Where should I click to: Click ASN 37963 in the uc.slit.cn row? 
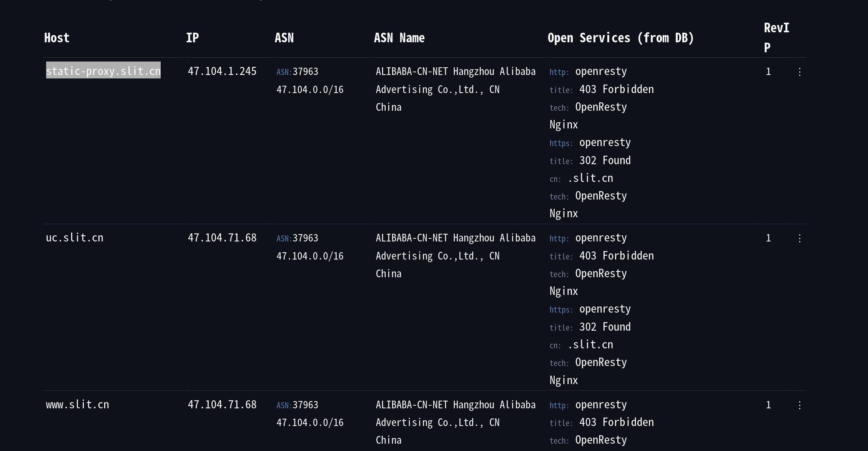pos(305,238)
